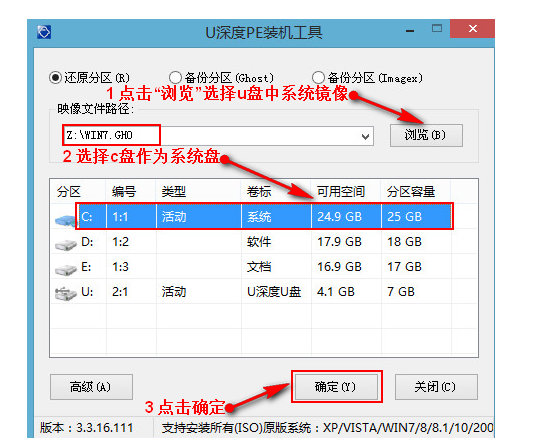Click the 16.9 GB free space cell
The height and width of the screenshot is (446, 539).
point(339,267)
